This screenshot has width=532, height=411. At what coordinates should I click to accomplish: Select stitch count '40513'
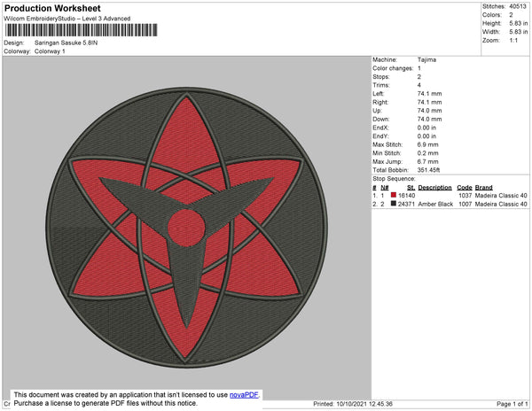click(518, 6)
